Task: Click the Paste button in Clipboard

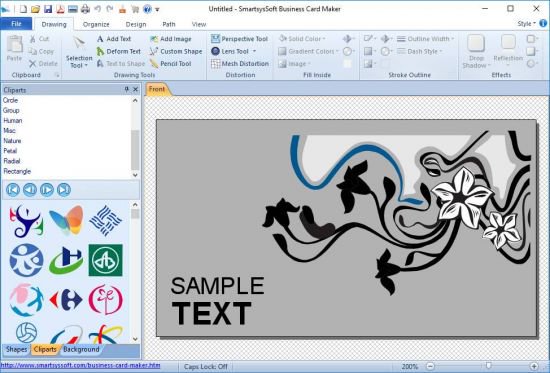Action: [x=14, y=49]
